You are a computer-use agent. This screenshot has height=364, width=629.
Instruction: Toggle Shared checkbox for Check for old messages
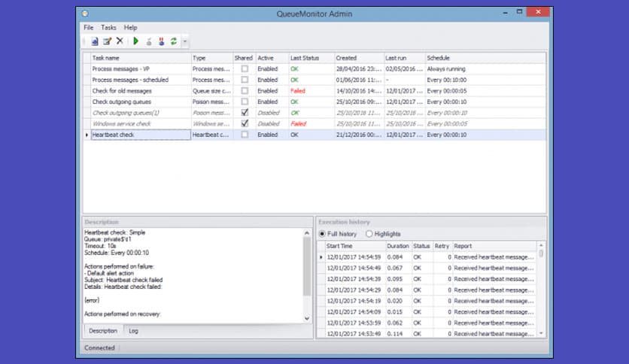tap(245, 91)
